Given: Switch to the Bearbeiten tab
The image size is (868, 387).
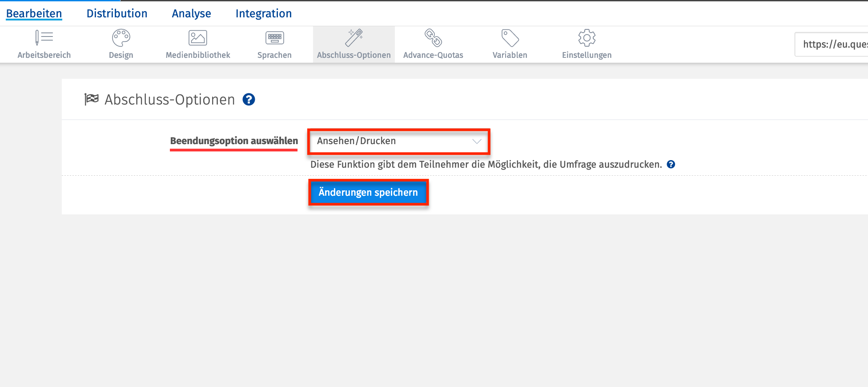Looking at the screenshot, I should coord(34,14).
